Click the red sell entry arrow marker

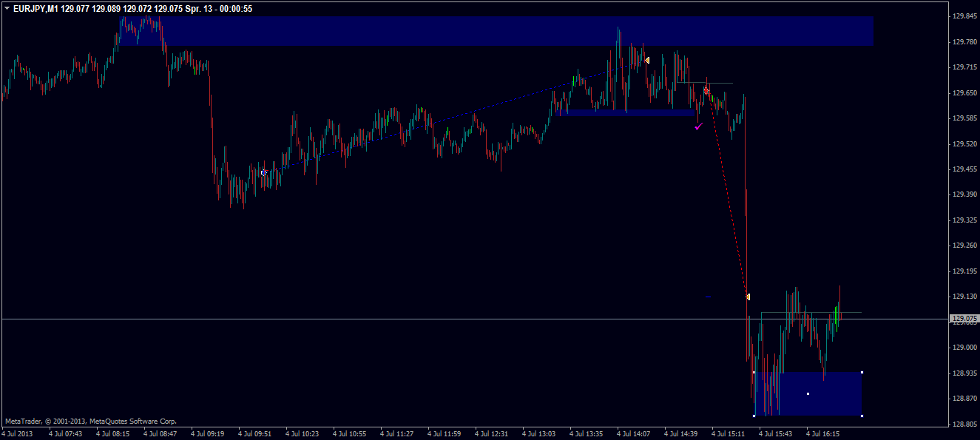coord(706,91)
